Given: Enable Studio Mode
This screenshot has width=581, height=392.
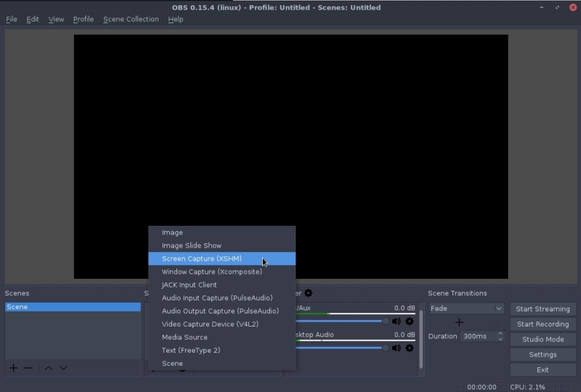Looking at the screenshot, I should (543, 340).
